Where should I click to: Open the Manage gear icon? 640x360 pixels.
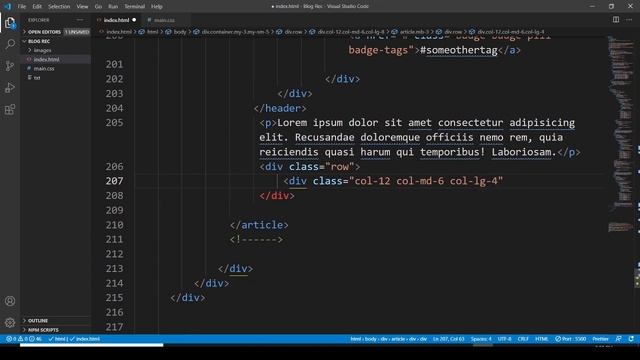[10, 323]
